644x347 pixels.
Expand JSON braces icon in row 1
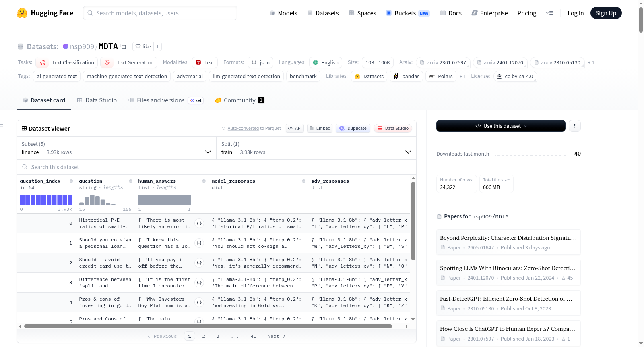tap(199, 243)
